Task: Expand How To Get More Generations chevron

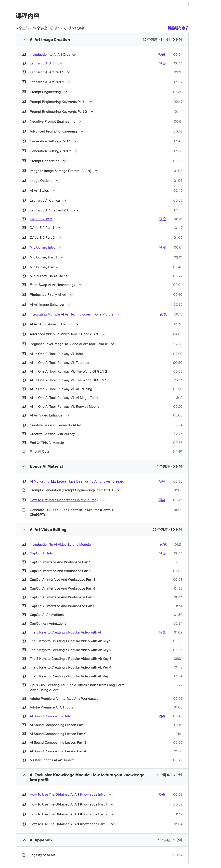Action: pos(103,500)
